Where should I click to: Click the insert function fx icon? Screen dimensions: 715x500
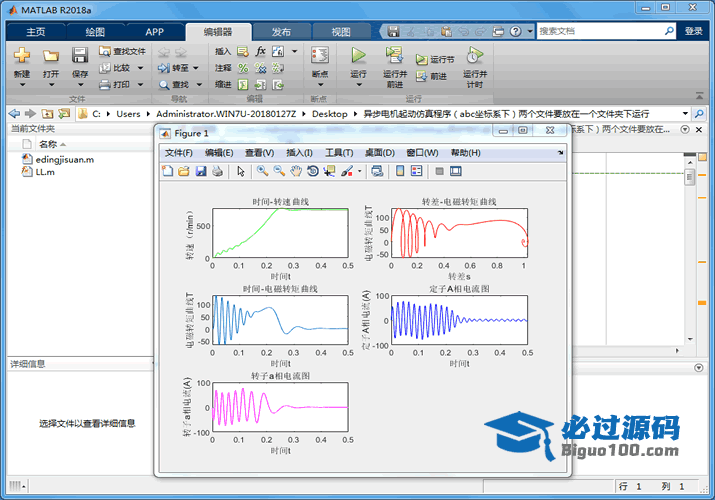pyautogui.click(x=260, y=51)
